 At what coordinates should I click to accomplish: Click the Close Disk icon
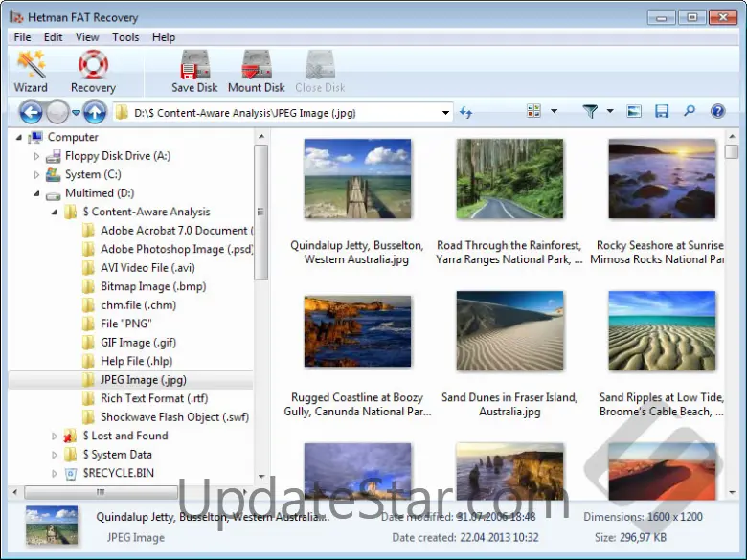click(320, 64)
